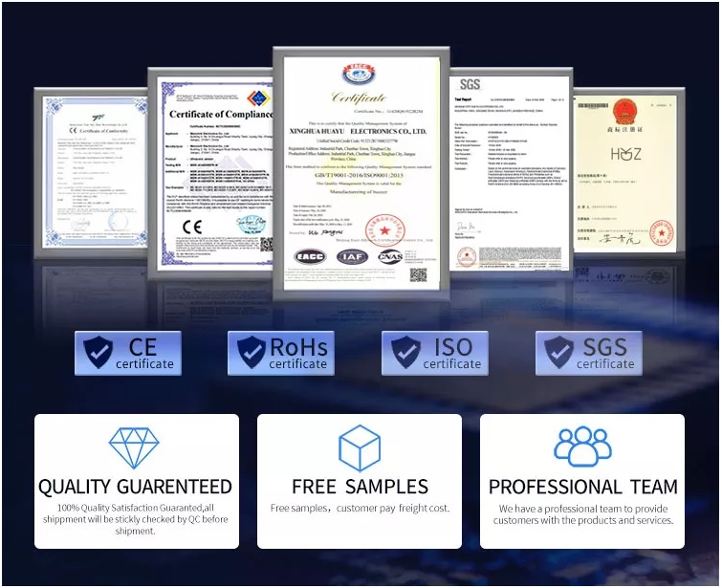Select the Free Samples card

[360, 481]
